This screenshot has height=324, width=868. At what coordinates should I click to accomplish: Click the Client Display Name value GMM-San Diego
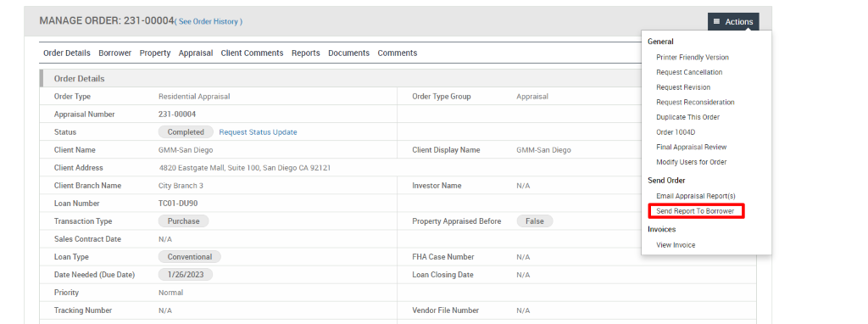543,150
